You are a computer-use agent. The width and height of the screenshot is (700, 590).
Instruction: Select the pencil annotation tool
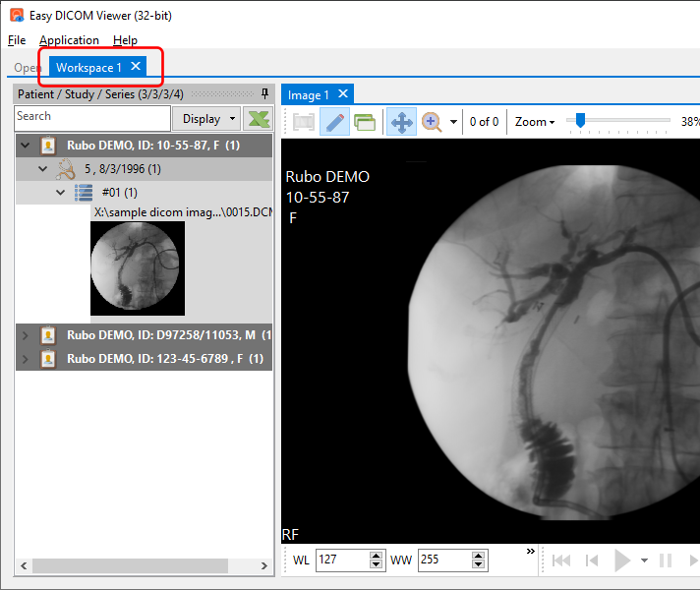click(335, 122)
